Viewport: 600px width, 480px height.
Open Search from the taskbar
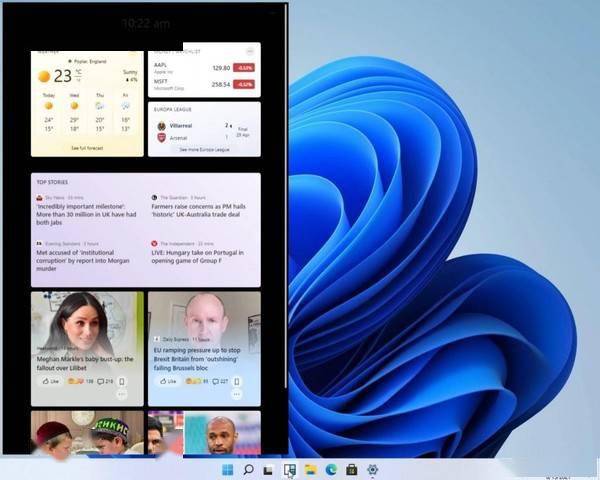tap(248, 470)
